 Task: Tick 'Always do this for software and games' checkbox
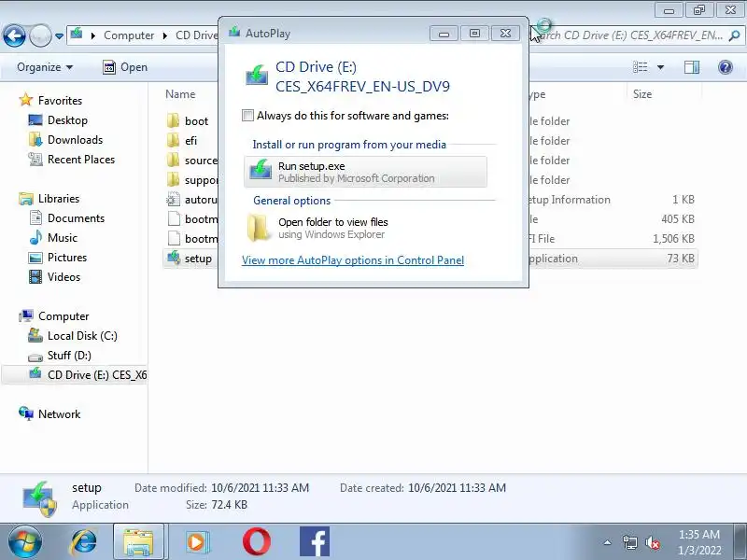pyautogui.click(x=247, y=116)
